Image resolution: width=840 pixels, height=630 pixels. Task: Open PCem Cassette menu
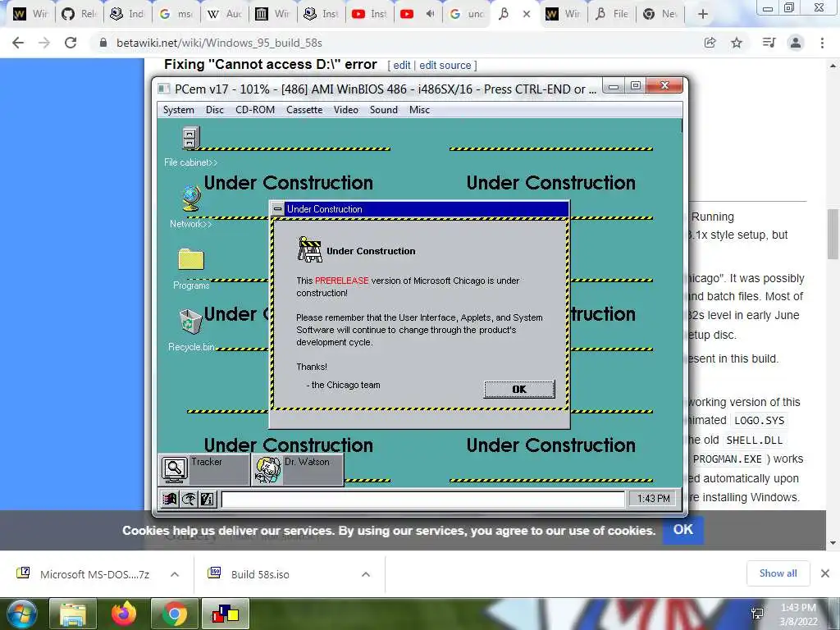(x=304, y=110)
